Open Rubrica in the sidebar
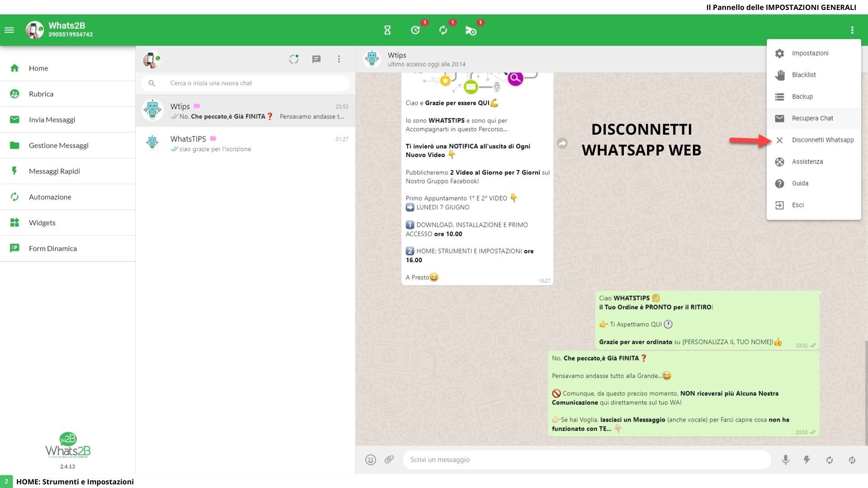This screenshot has width=868, height=488. 68,94
